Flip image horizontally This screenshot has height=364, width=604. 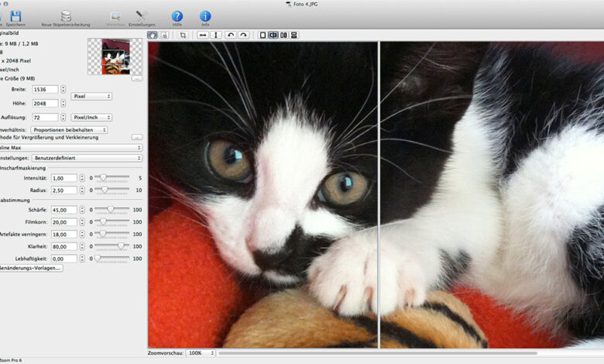(x=203, y=35)
